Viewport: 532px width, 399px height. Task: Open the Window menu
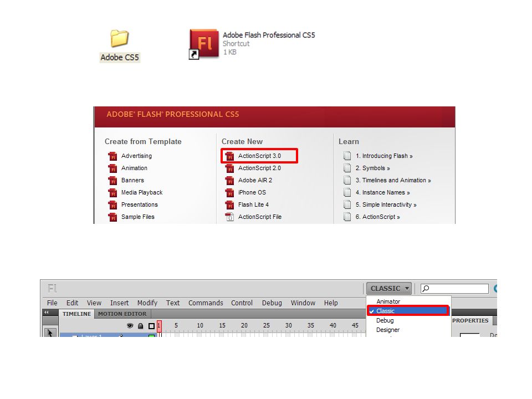point(303,303)
